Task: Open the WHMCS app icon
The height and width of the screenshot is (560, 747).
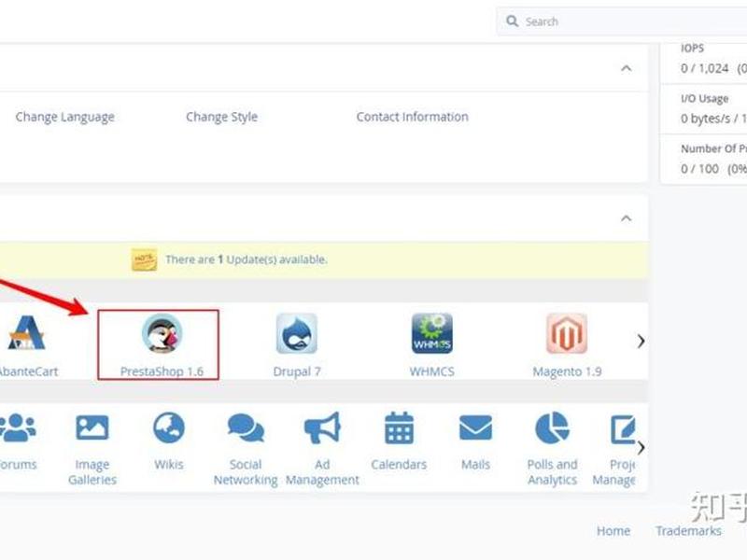Action: [x=432, y=333]
